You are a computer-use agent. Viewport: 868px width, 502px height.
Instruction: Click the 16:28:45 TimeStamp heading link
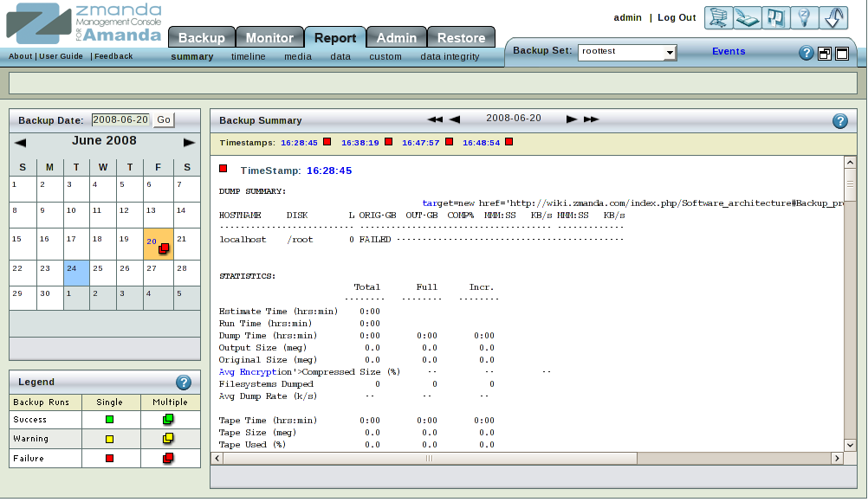[329, 171]
